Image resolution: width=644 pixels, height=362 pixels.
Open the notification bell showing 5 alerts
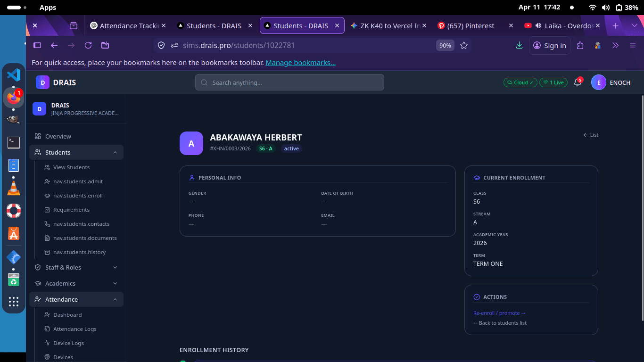point(577,82)
